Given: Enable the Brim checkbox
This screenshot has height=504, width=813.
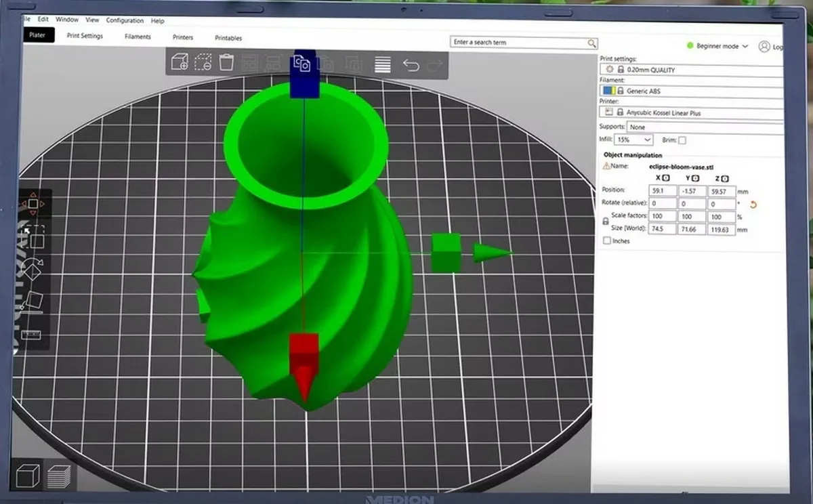Looking at the screenshot, I should click(682, 140).
